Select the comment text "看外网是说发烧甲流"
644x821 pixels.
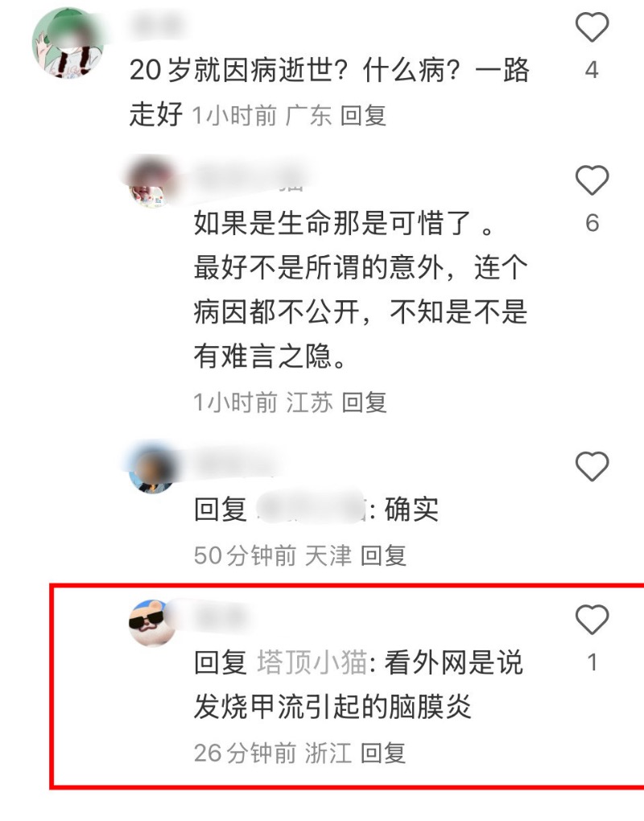point(358,685)
